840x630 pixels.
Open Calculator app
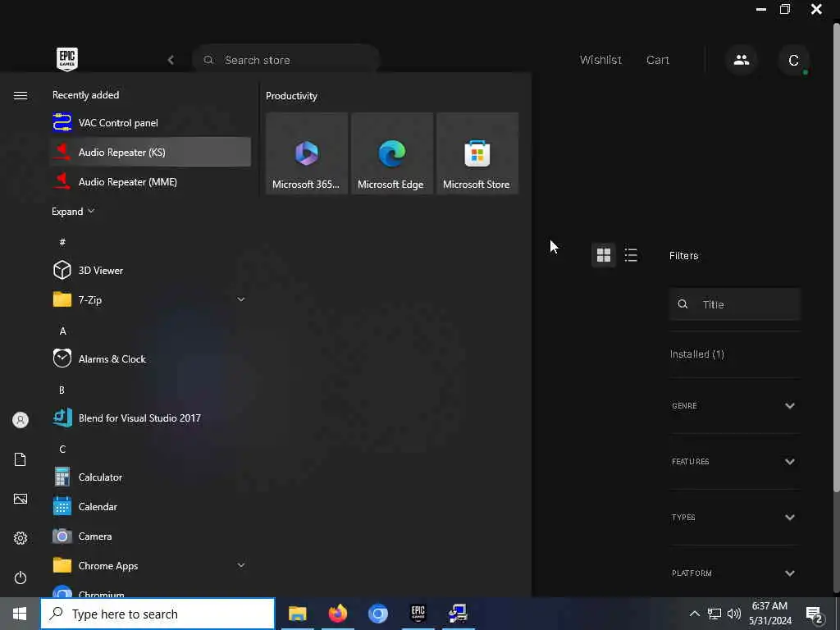click(x=150, y=477)
